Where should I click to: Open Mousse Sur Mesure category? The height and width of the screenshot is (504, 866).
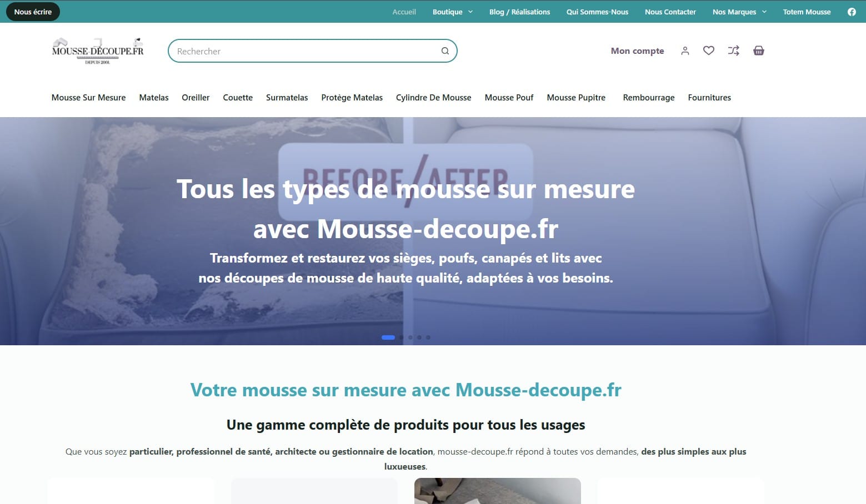[x=88, y=98]
